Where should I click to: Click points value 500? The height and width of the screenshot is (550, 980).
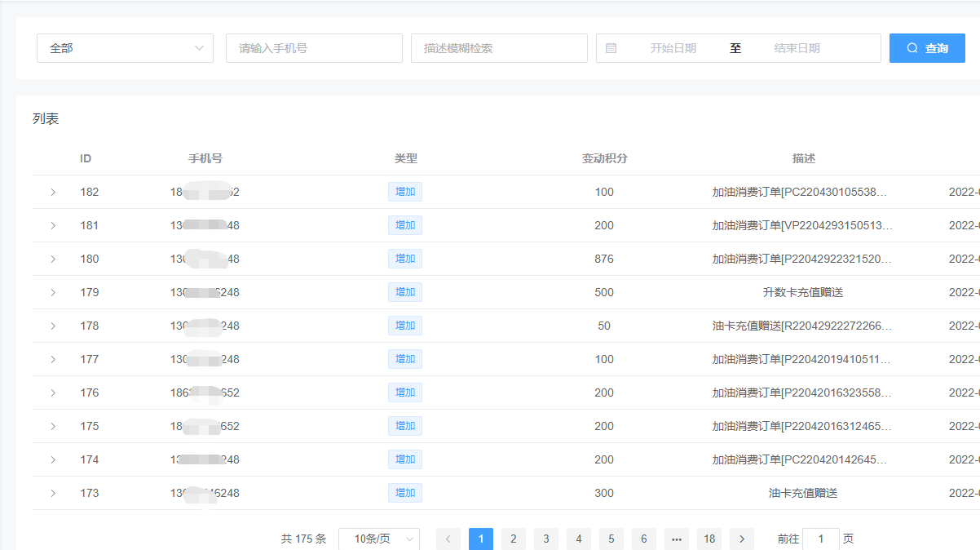[x=604, y=293]
